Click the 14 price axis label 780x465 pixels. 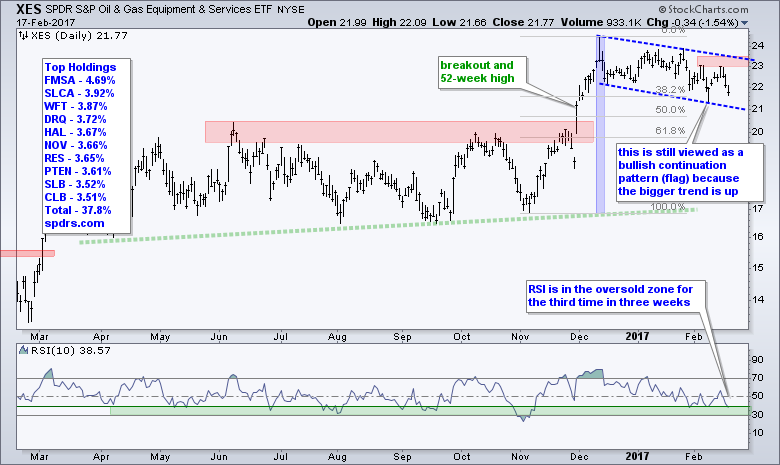pyautogui.click(x=758, y=299)
